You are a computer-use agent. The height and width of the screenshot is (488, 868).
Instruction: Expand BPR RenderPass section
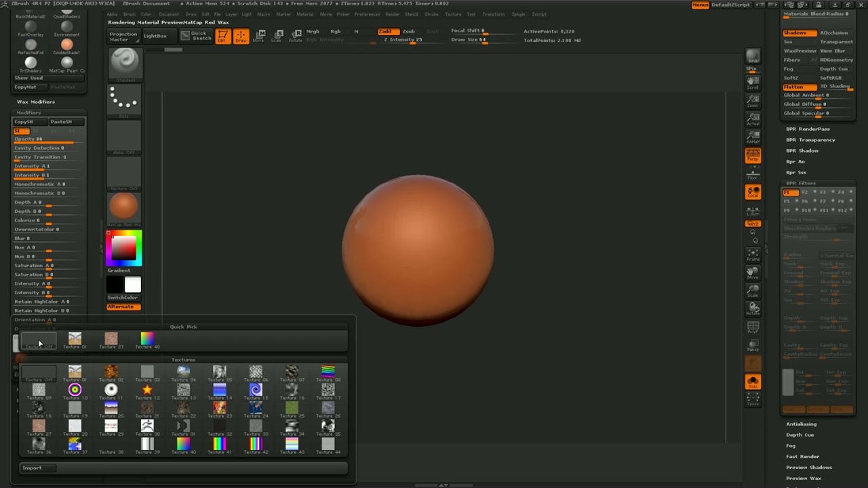point(808,129)
